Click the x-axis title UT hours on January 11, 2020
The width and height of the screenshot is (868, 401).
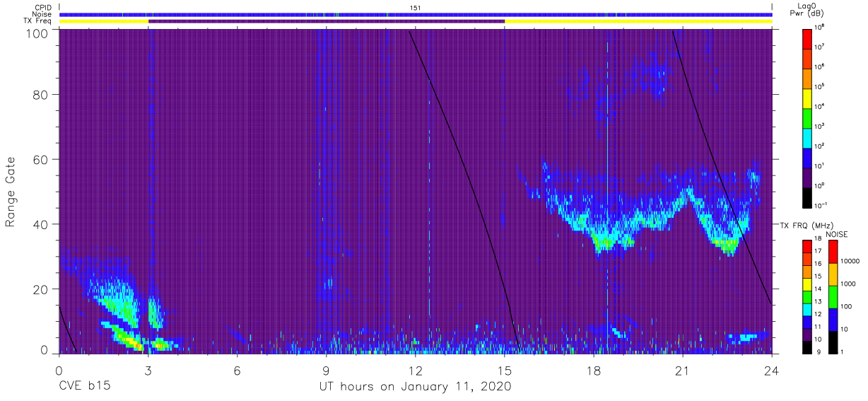tap(415, 387)
